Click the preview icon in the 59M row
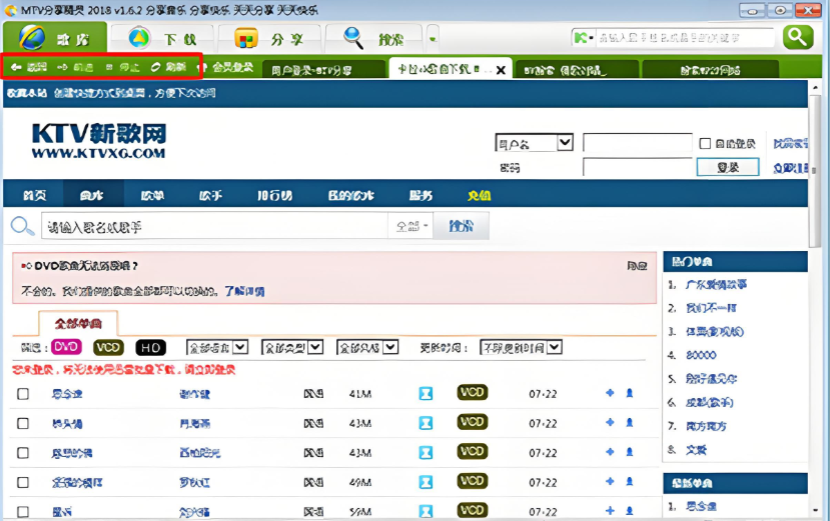830x521 pixels. [426, 511]
